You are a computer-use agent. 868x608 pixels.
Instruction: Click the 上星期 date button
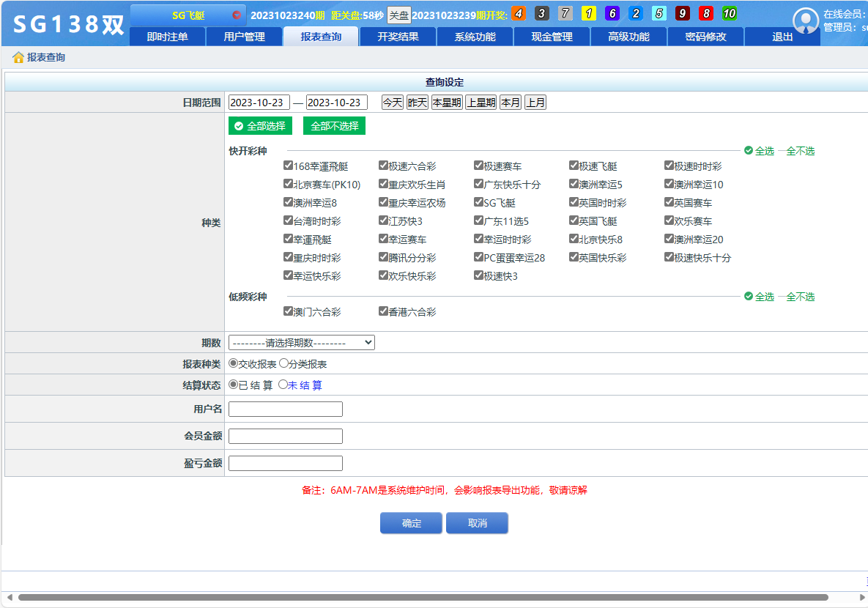(x=481, y=103)
